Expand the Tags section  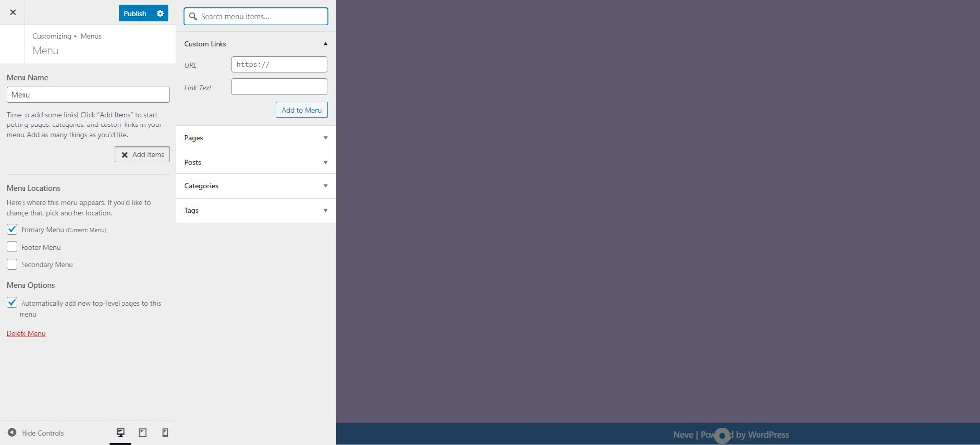point(256,211)
